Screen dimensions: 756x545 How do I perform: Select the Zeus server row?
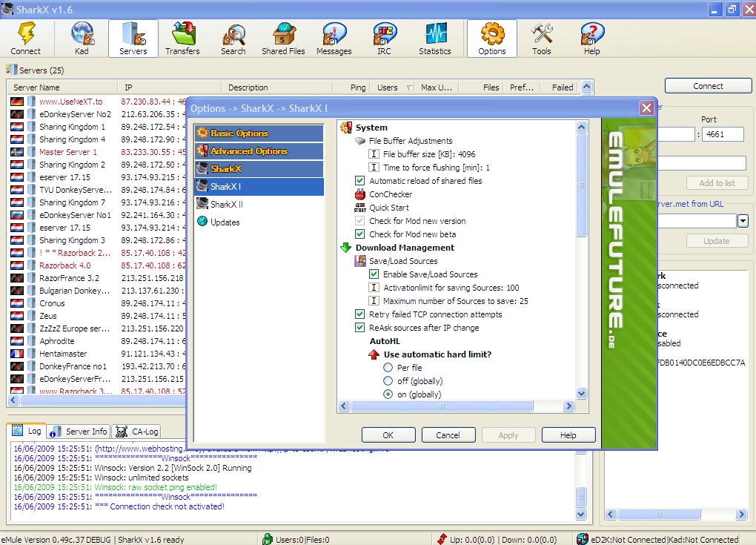click(x=98, y=316)
